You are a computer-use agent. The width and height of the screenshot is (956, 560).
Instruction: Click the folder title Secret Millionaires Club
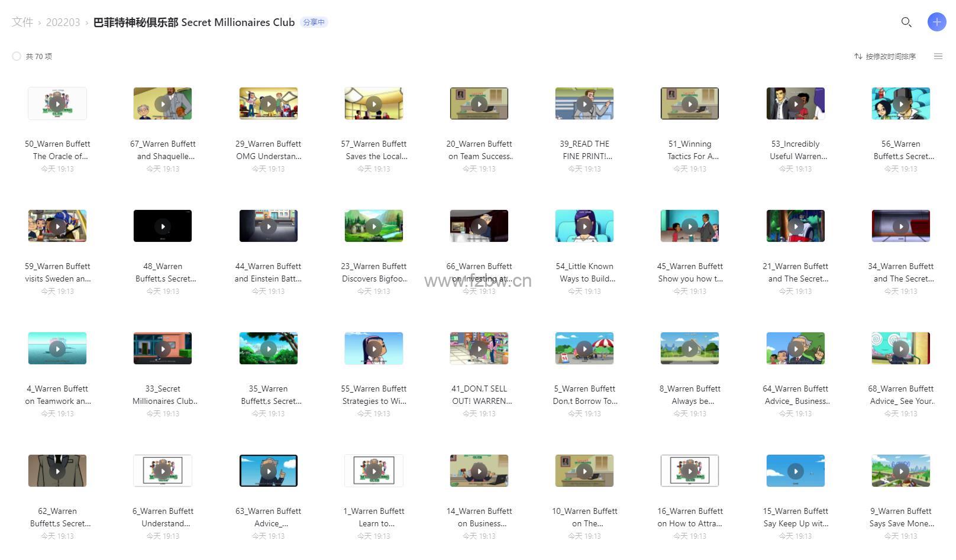coord(193,22)
